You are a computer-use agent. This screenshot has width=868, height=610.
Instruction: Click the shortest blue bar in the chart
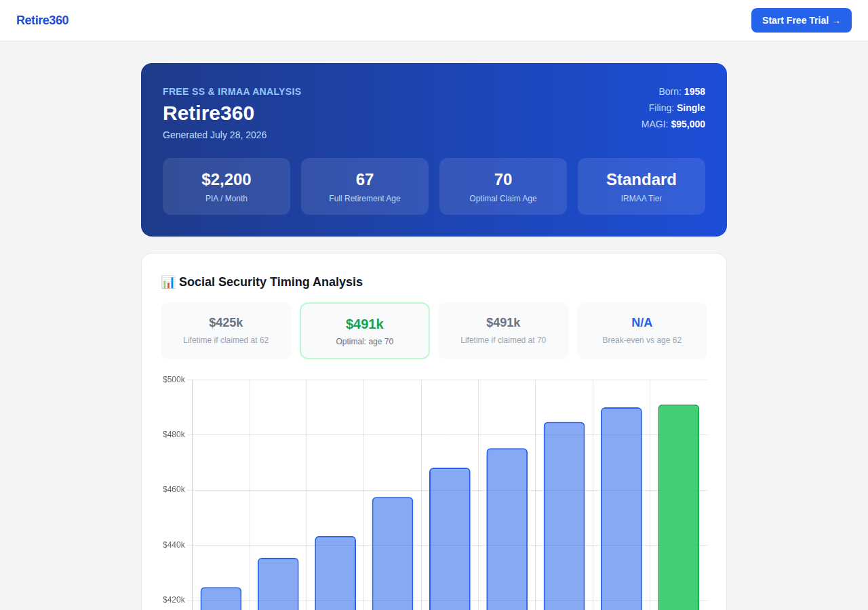(221, 598)
